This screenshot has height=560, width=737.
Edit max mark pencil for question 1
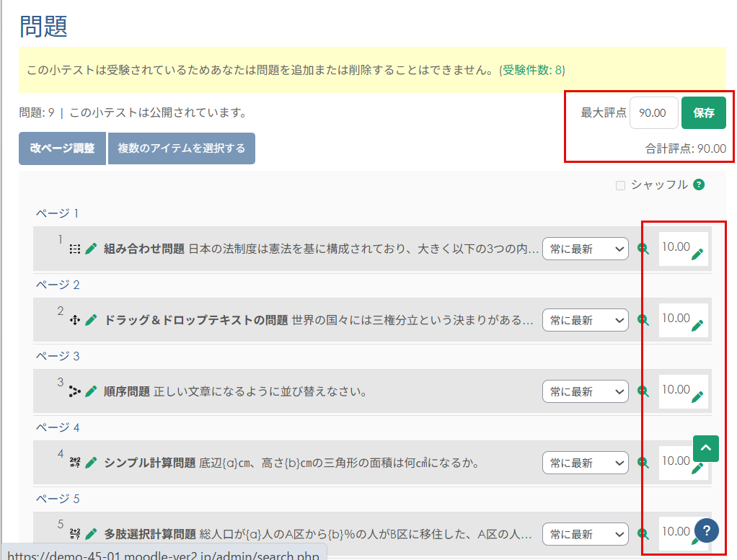697,254
